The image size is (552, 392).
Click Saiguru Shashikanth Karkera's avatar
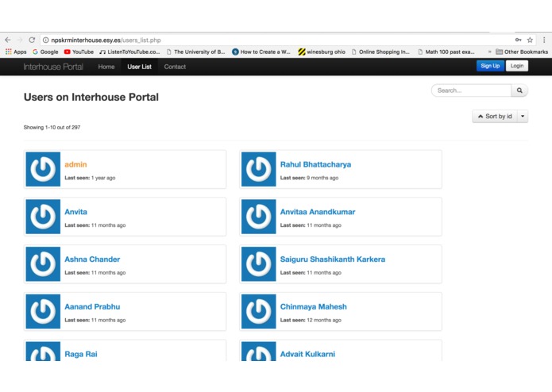(x=259, y=264)
